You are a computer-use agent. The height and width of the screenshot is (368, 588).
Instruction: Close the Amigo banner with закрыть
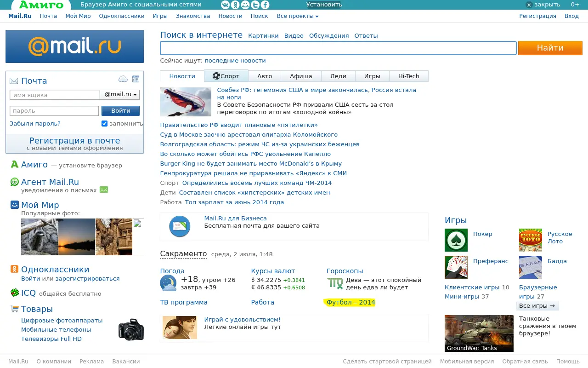click(x=543, y=5)
